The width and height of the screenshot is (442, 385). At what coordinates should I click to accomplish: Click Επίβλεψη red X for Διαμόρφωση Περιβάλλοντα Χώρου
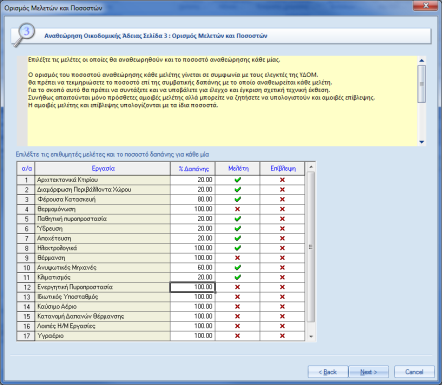click(x=282, y=190)
